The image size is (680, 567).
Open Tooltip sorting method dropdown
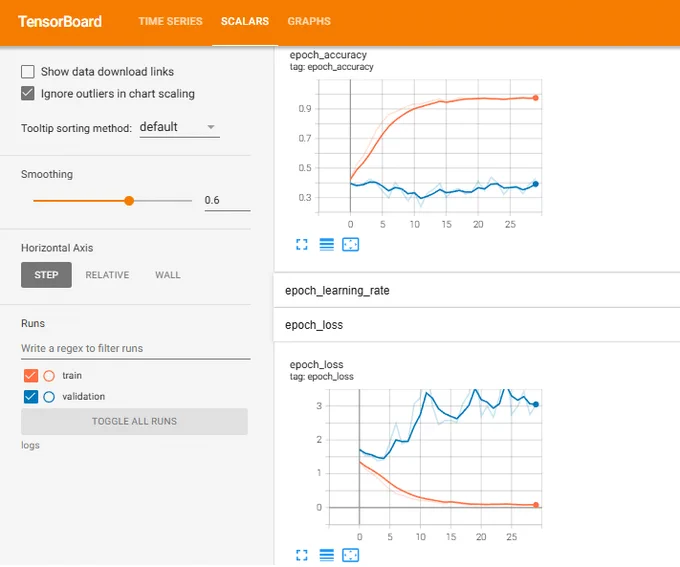[x=180, y=127]
